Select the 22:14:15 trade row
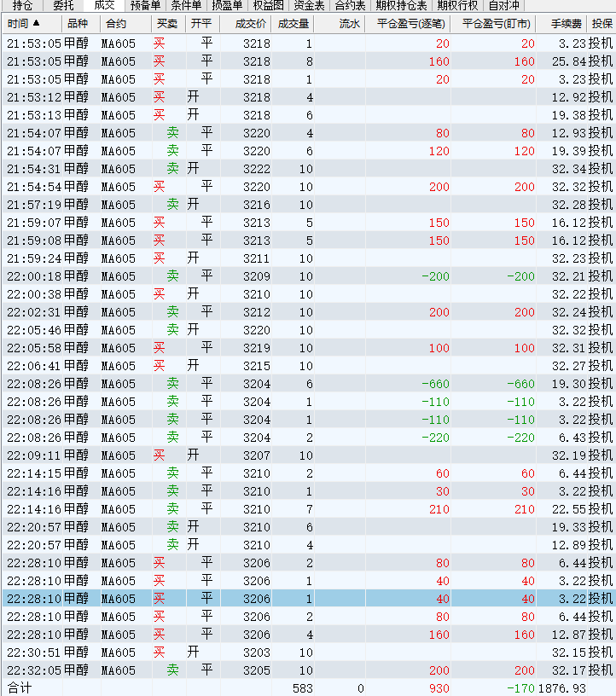This screenshot has height=696, width=616. pos(309,473)
